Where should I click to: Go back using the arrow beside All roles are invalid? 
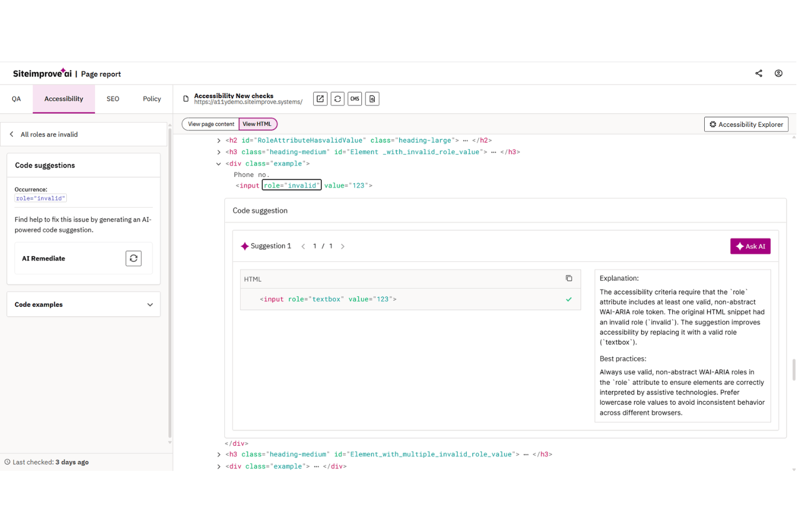(11, 134)
